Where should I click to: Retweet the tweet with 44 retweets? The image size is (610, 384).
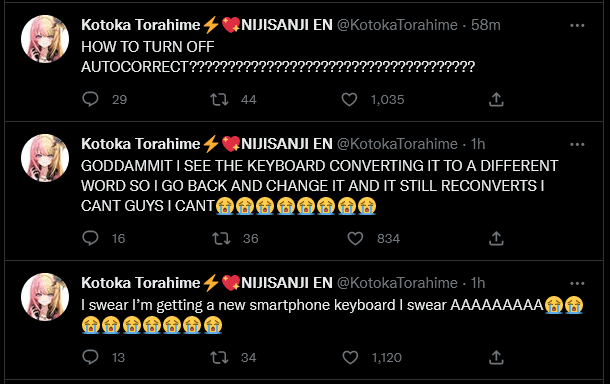click(219, 100)
